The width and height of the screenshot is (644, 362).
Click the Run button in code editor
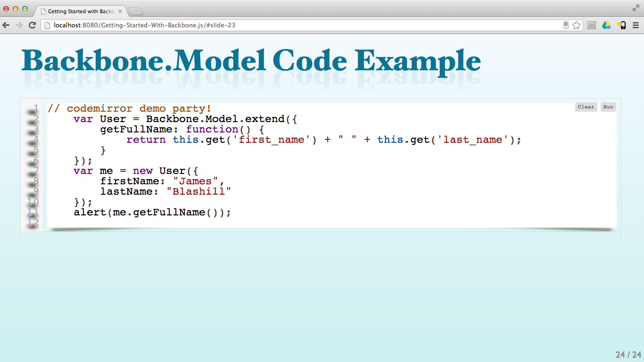(x=608, y=107)
